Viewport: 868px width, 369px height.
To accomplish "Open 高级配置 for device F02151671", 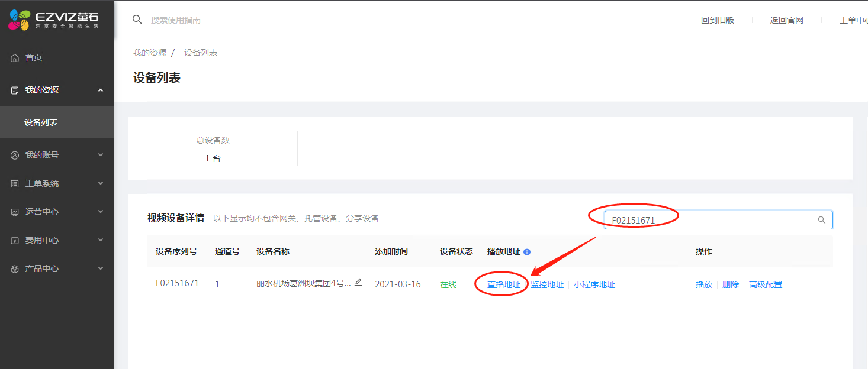I will tap(765, 284).
